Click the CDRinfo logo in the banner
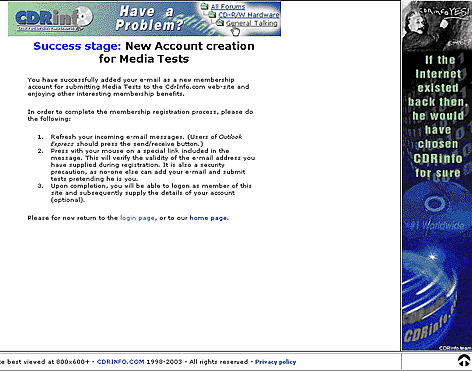The image size is (472, 371). [x=54, y=19]
